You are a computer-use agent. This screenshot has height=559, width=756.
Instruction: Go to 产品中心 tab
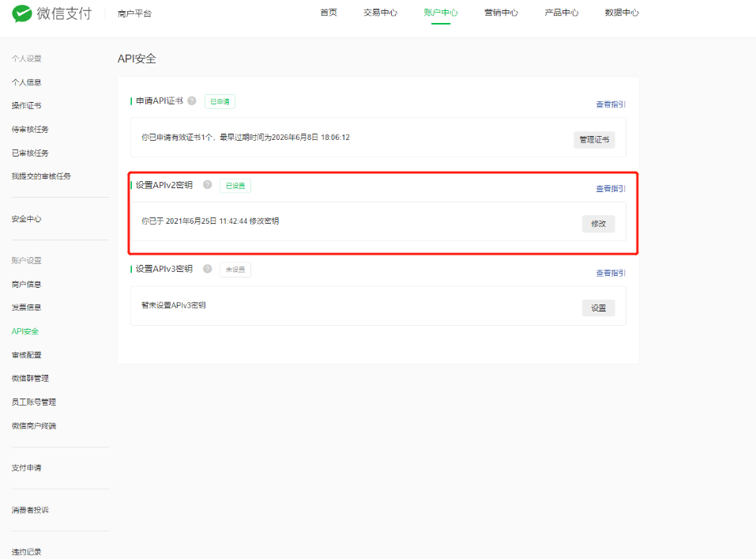tap(561, 13)
